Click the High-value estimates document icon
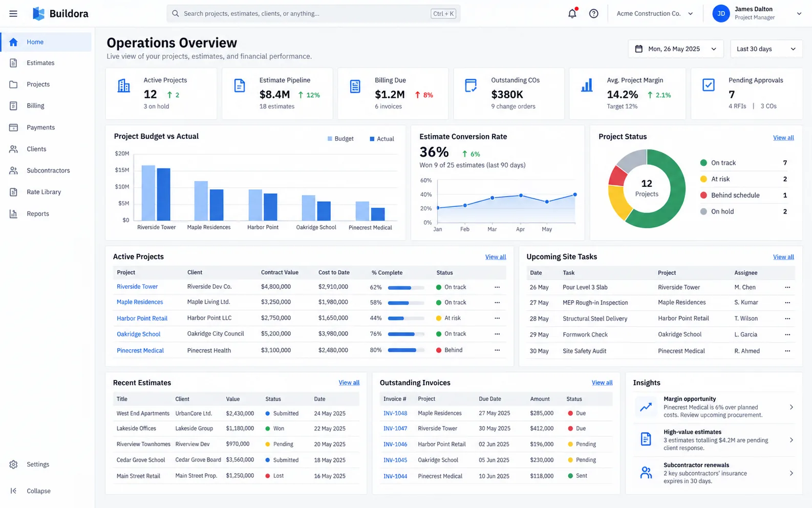Screen dimensions: 812x508 coord(646,439)
